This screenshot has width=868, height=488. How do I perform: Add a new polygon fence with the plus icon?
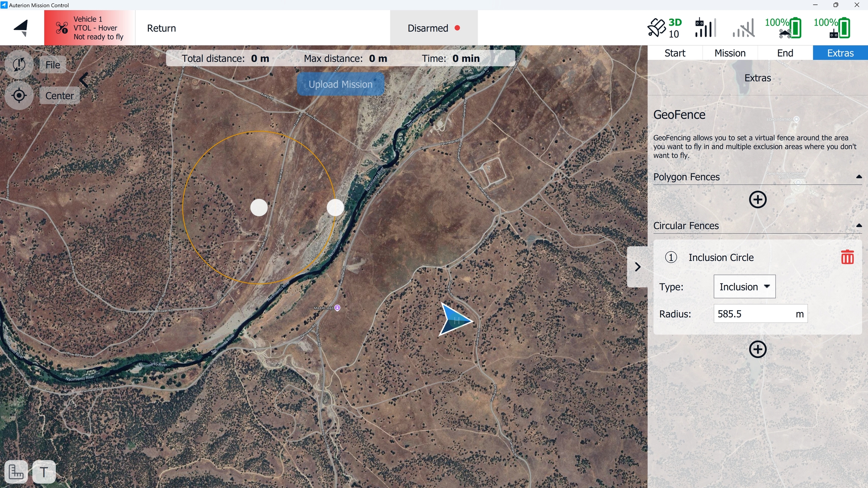click(x=758, y=200)
